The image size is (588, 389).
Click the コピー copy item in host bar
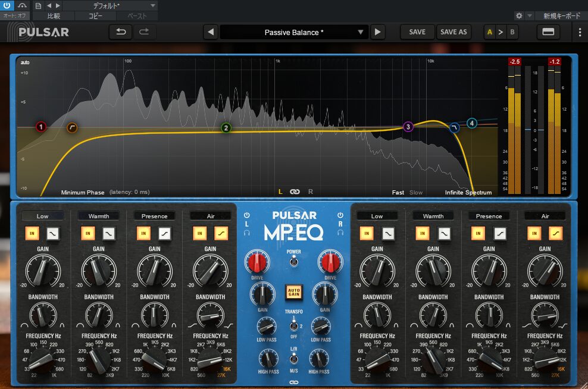(95, 16)
